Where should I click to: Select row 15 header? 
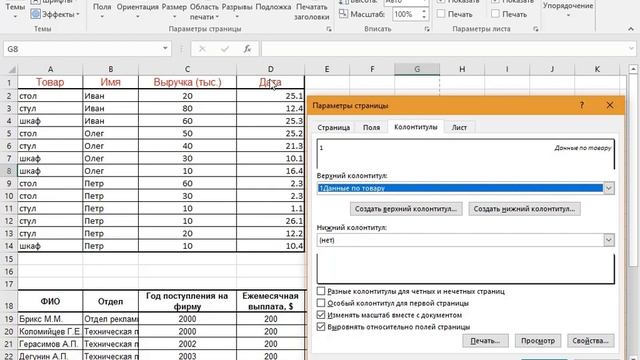9,259
